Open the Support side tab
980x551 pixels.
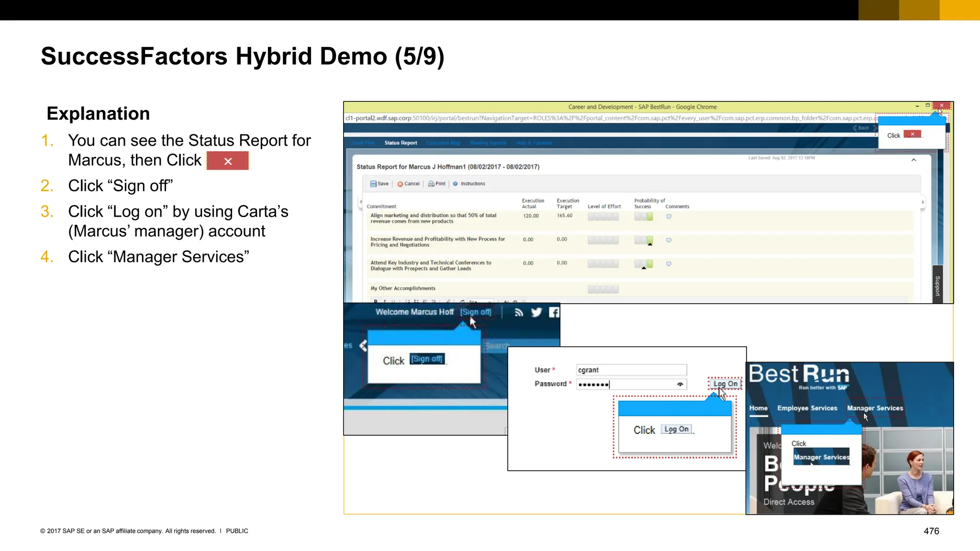937,286
